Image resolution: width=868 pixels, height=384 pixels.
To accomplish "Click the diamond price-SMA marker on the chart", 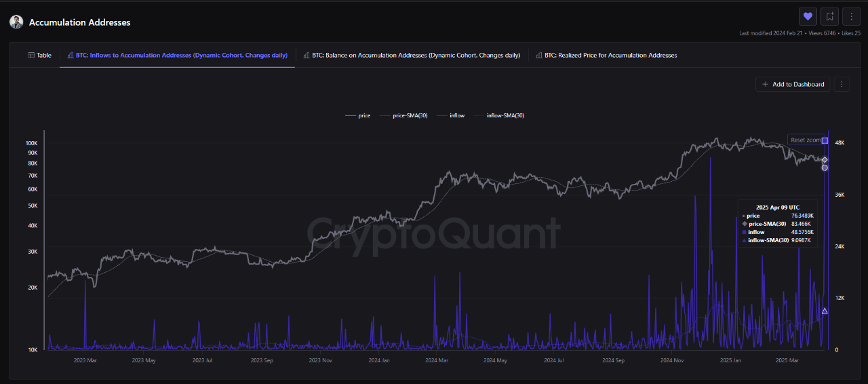I will (x=825, y=160).
